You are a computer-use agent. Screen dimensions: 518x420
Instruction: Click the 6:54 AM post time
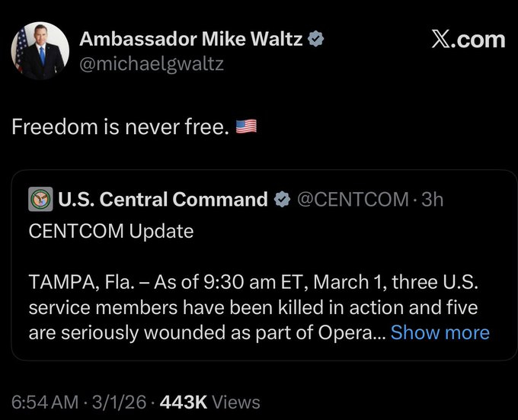[44, 402]
